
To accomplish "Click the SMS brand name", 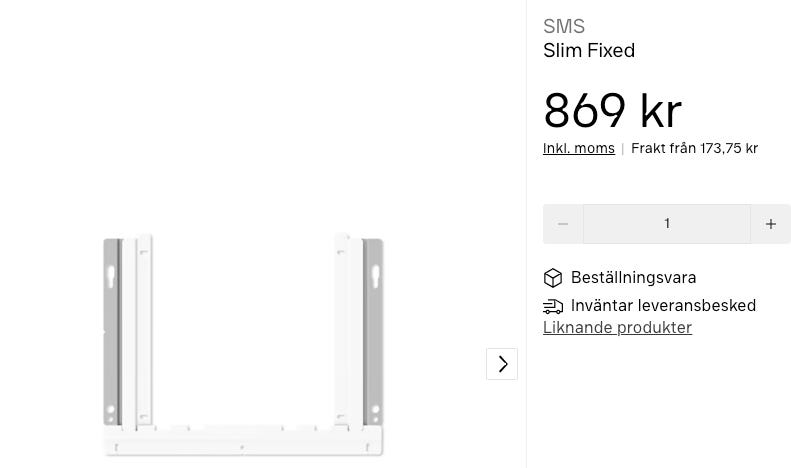I will 564,27.
